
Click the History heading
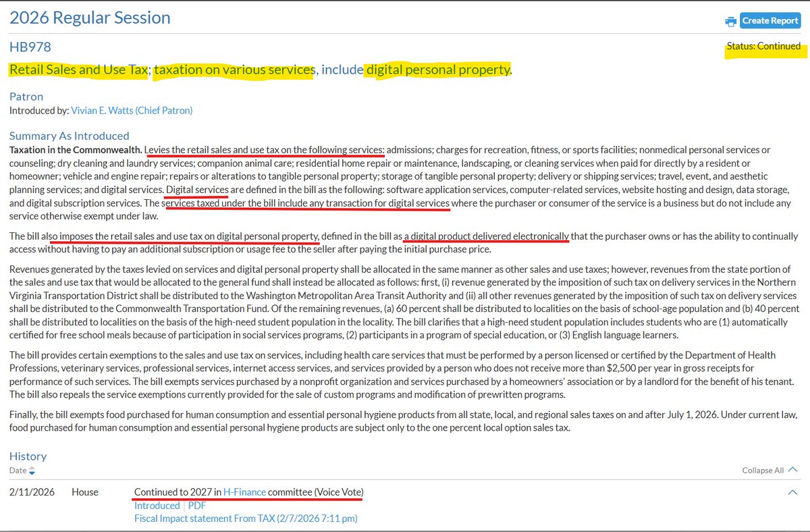click(28, 456)
